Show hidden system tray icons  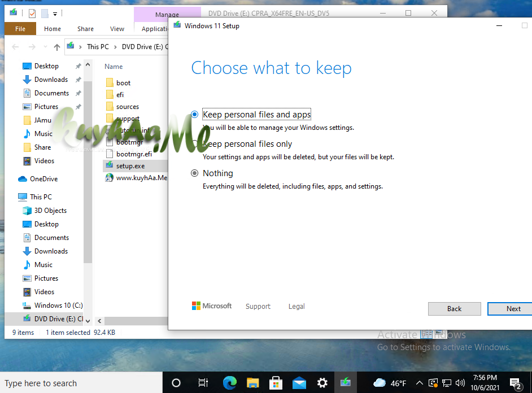(x=420, y=383)
